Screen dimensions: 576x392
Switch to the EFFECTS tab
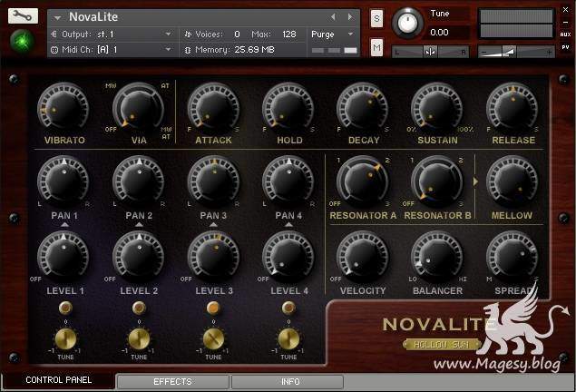[172, 382]
